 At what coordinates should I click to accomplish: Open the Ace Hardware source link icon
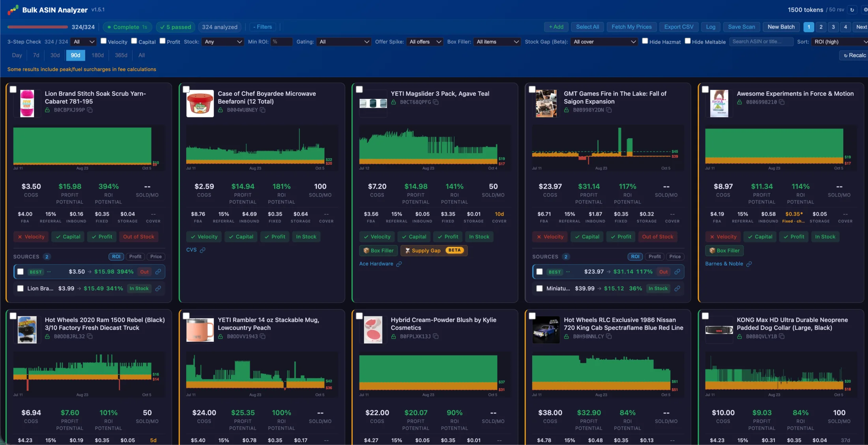coord(399,264)
